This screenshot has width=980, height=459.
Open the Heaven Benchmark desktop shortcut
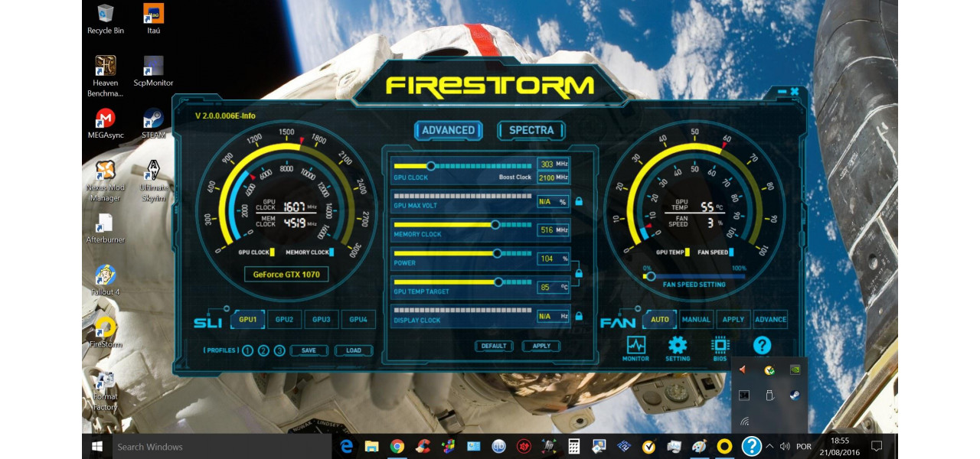(x=106, y=76)
